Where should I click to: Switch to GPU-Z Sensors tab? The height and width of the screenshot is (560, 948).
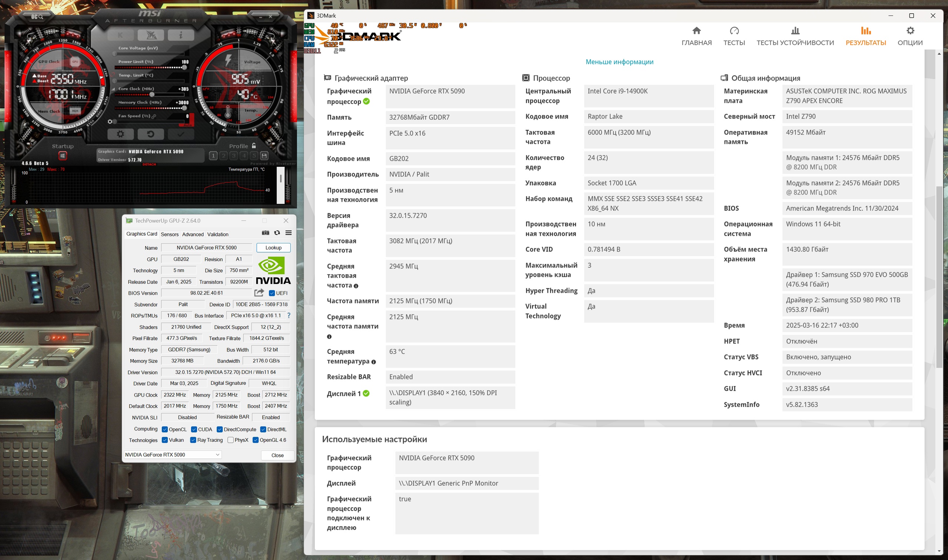tap(170, 235)
